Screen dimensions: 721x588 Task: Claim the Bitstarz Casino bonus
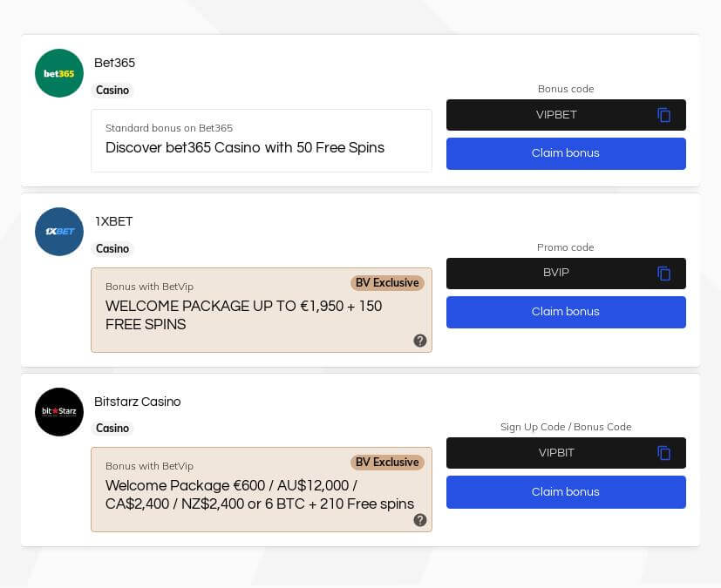(566, 491)
